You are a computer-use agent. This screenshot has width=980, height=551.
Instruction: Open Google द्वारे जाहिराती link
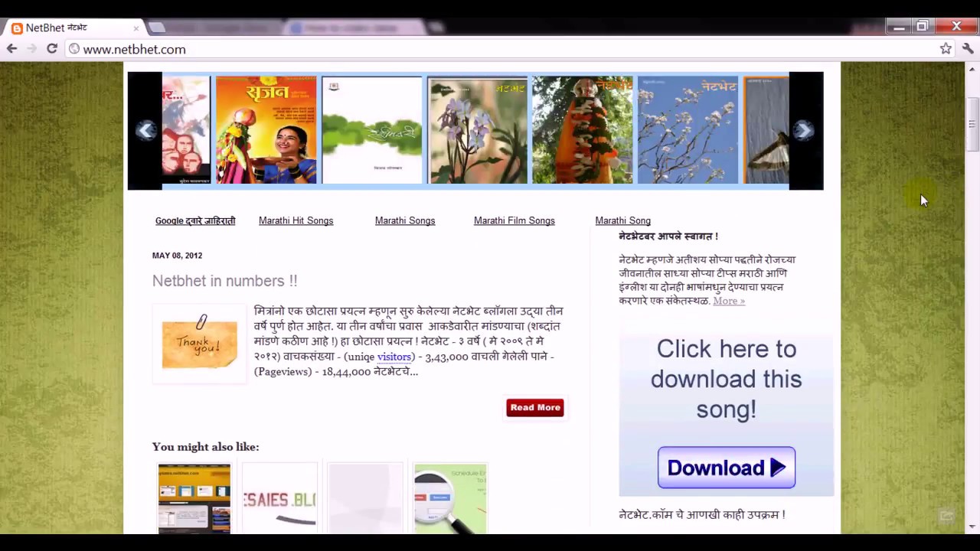195,220
